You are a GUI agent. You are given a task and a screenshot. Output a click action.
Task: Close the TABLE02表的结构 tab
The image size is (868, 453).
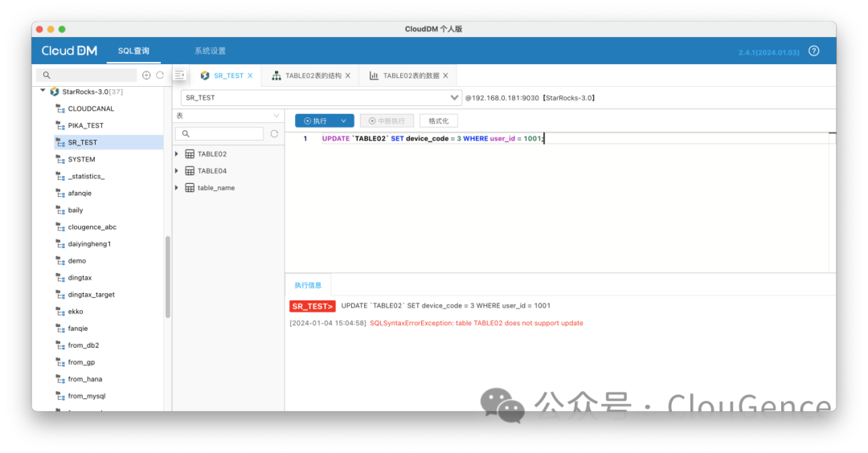pos(348,75)
